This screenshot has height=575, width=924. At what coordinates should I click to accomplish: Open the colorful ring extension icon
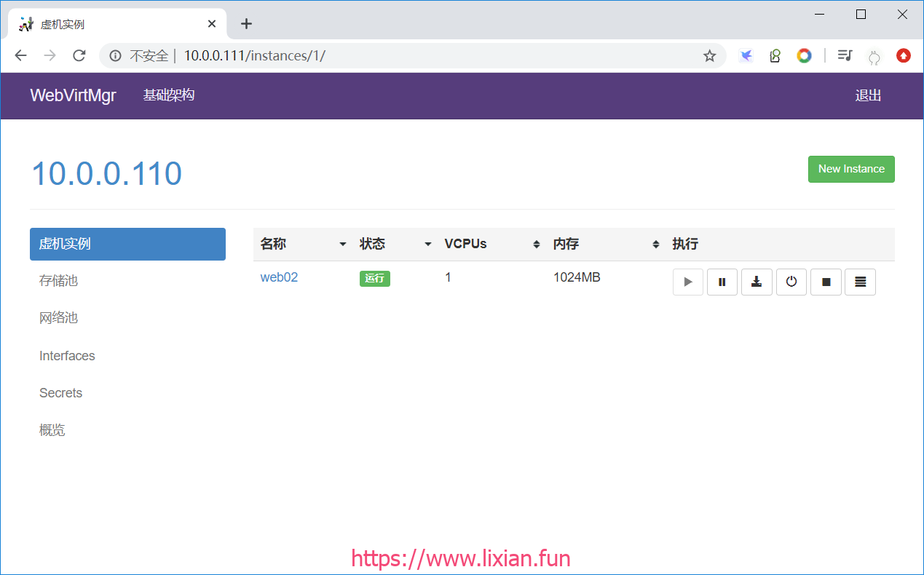[x=804, y=55]
